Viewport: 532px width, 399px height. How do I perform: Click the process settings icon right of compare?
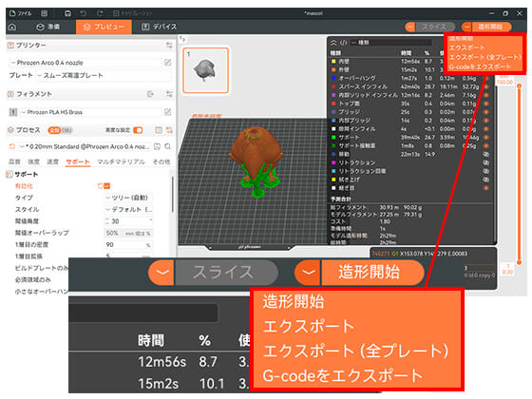(x=169, y=130)
